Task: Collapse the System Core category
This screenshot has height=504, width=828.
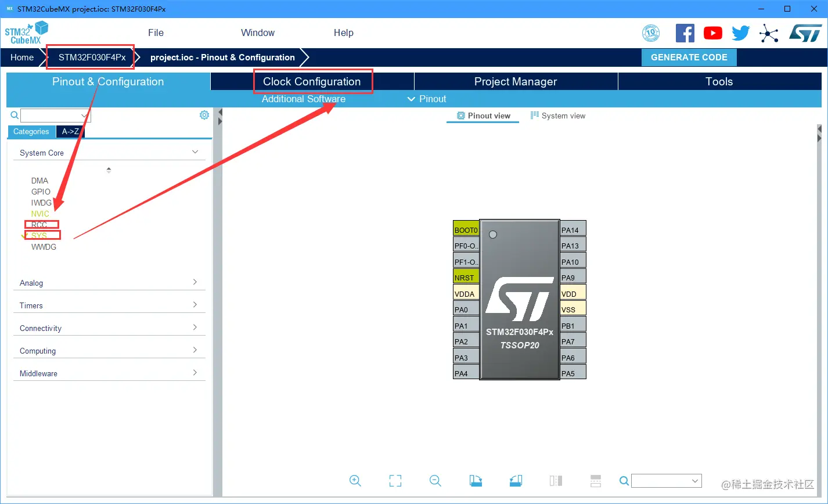Action: click(x=195, y=152)
